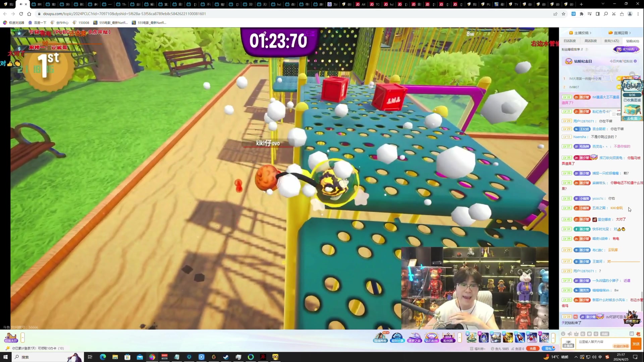Toggle 粉丝等级排序 sort order
Viewport: 644px width, 362px height.
[x=574, y=50]
